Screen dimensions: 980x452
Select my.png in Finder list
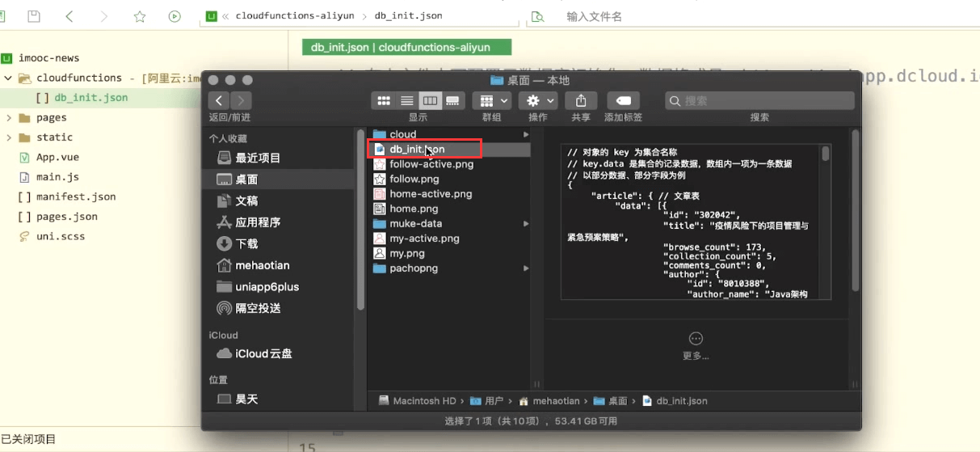pyautogui.click(x=407, y=253)
